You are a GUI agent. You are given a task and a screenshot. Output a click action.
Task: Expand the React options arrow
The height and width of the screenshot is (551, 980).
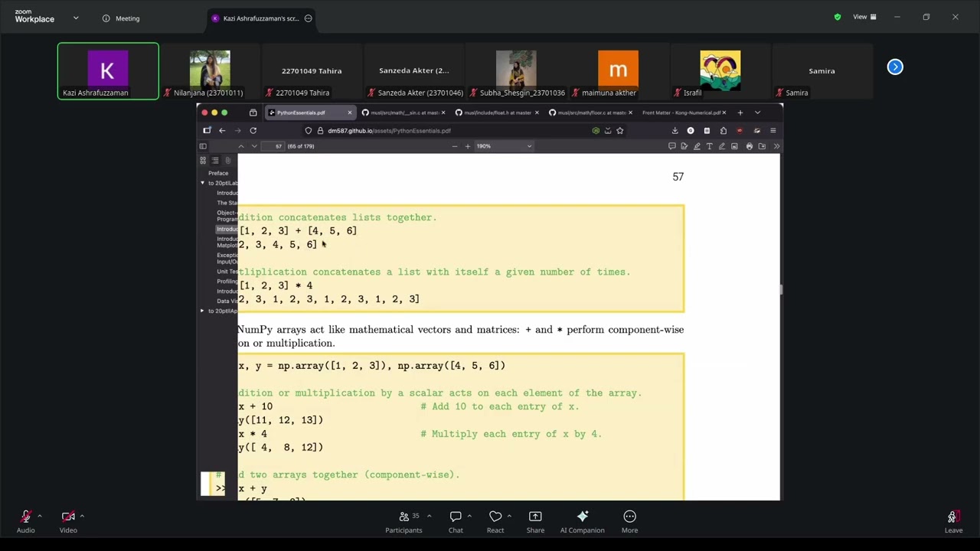(509, 516)
